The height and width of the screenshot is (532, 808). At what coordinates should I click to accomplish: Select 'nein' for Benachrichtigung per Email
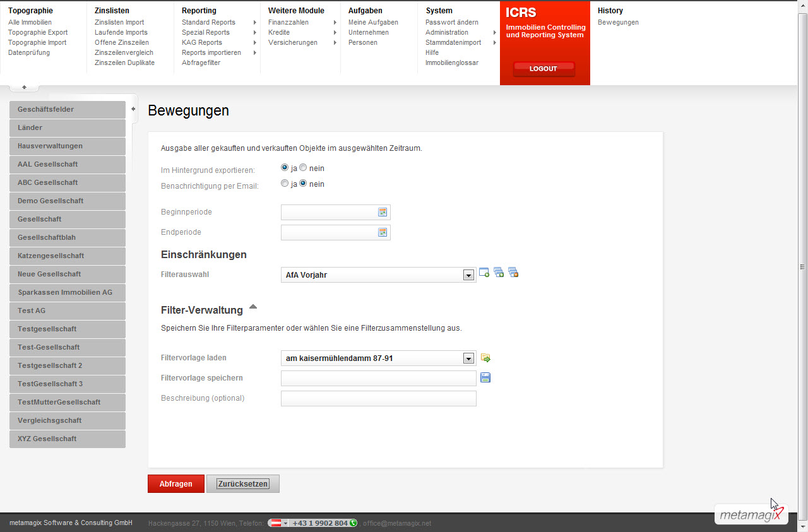tap(303, 184)
